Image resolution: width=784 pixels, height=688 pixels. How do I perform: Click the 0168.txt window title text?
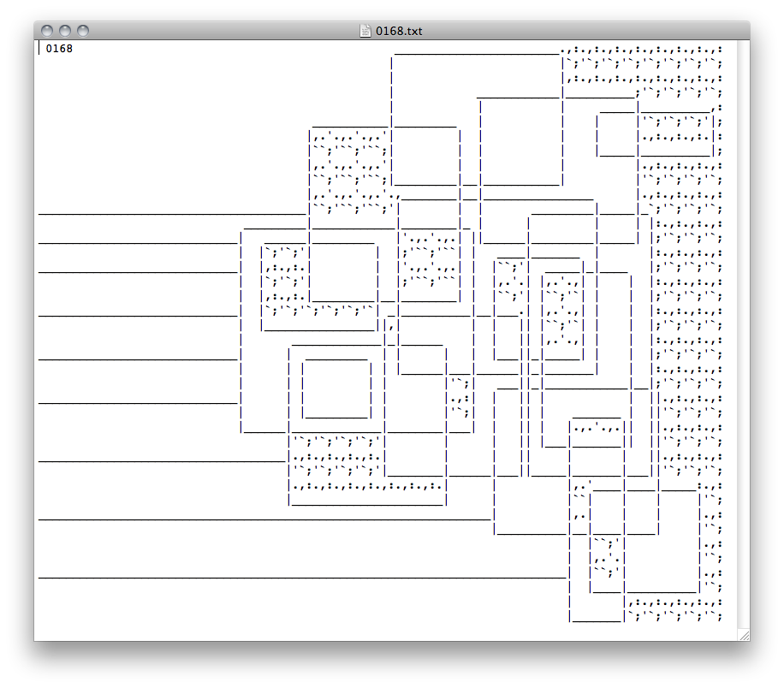coord(398,31)
